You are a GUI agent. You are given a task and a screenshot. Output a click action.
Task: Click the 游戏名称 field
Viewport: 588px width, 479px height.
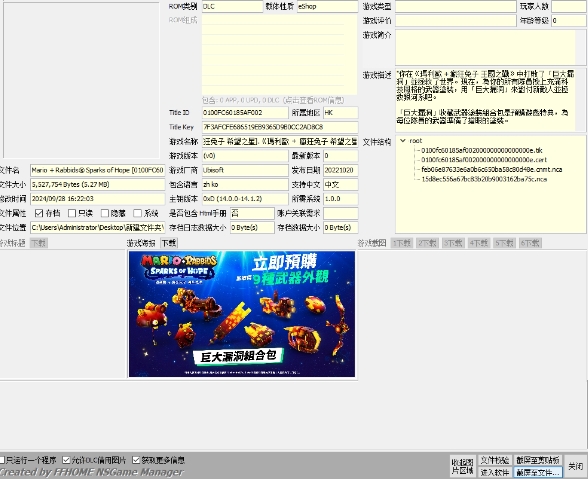280,141
